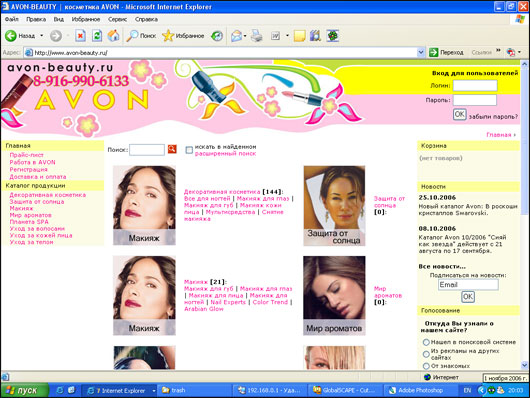Screen dimensions: 530x398
Task: Click the Go (Переход) button
Action: [446, 52]
